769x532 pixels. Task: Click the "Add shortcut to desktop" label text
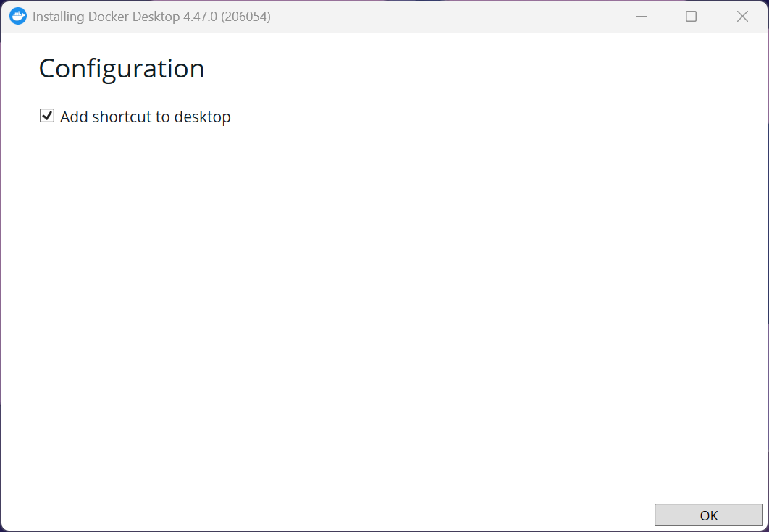click(x=145, y=117)
